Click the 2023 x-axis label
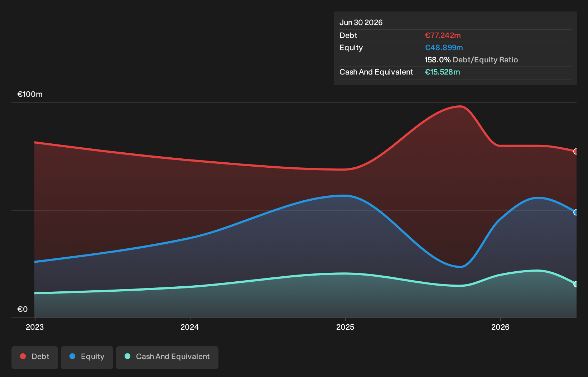The image size is (588, 377). 35,327
